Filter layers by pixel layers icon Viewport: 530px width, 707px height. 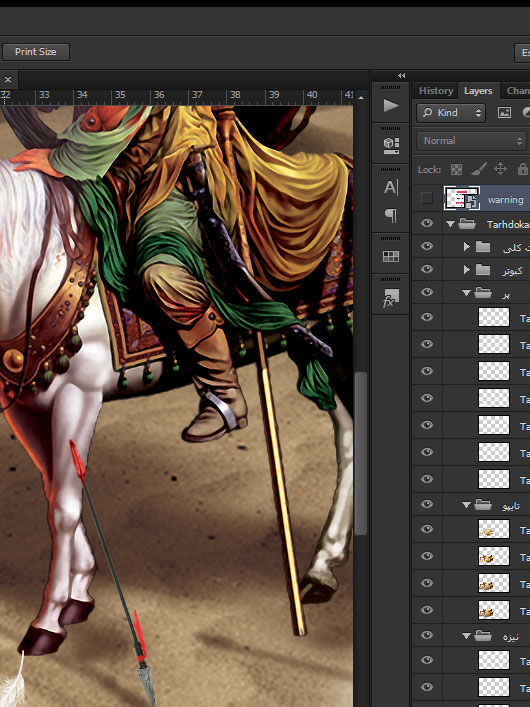[504, 113]
